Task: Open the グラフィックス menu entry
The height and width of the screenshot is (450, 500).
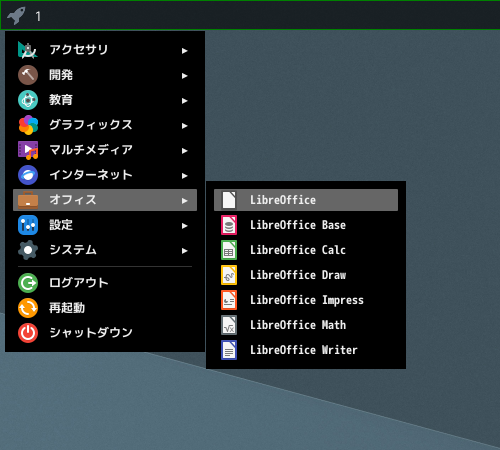Action: point(105,125)
